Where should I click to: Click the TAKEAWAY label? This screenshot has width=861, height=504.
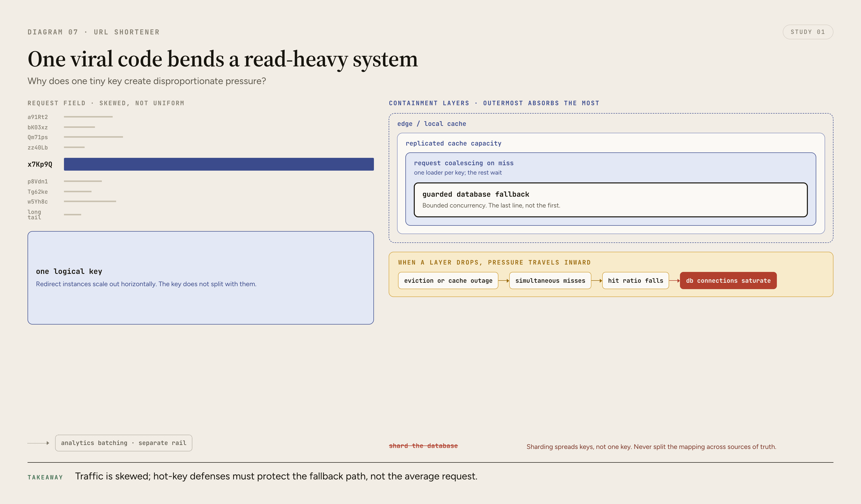click(x=46, y=477)
